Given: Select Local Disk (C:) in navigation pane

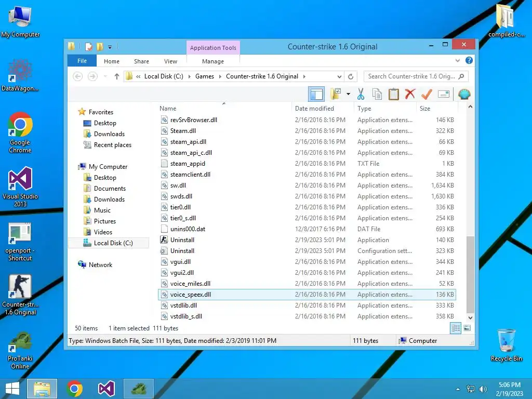Looking at the screenshot, I should pyautogui.click(x=109, y=243).
